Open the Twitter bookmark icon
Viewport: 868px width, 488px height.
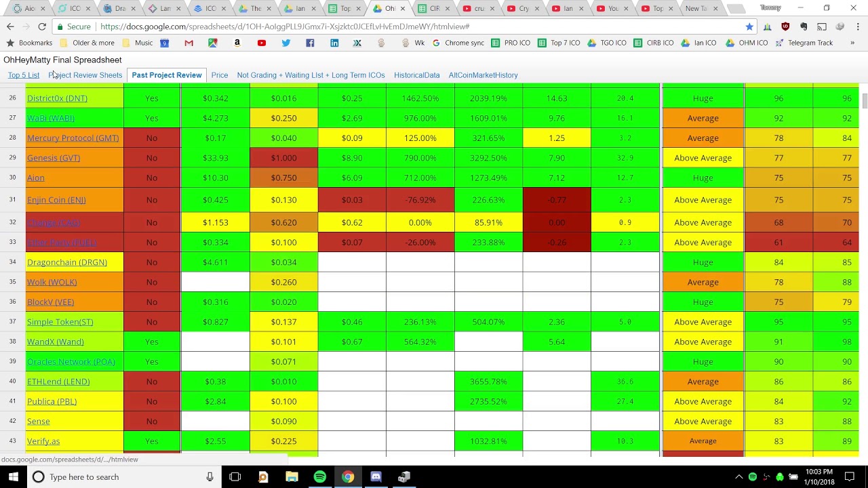coord(285,43)
